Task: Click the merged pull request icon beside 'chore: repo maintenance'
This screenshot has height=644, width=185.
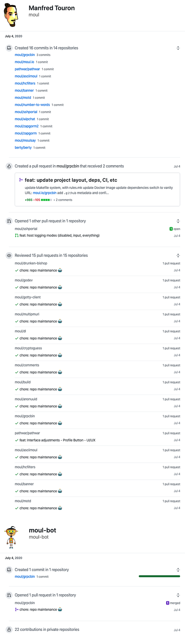Action: coord(17,610)
